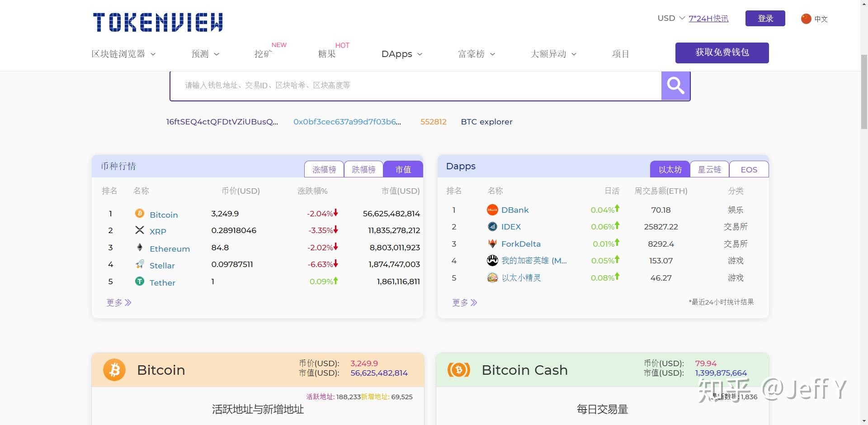868x425 pixels.
Task: Click the Bitcoin coin icon in market table
Action: click(x=140, y=213)
